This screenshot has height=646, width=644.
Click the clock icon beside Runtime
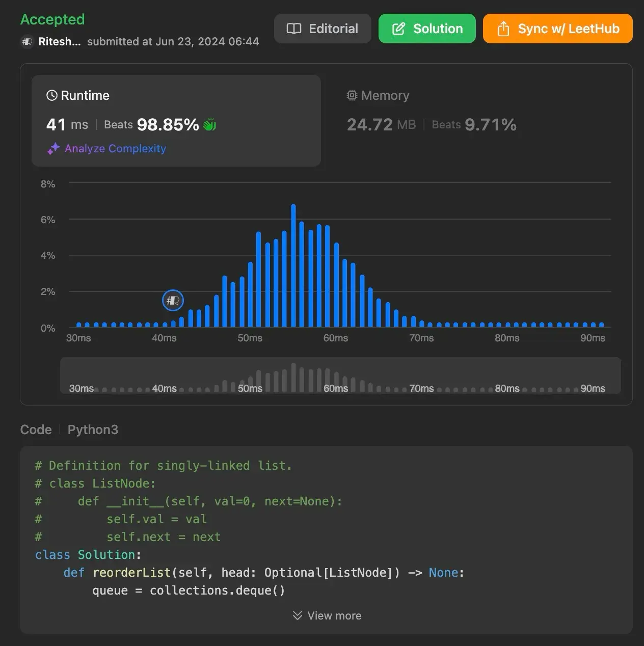pos(51,95)
